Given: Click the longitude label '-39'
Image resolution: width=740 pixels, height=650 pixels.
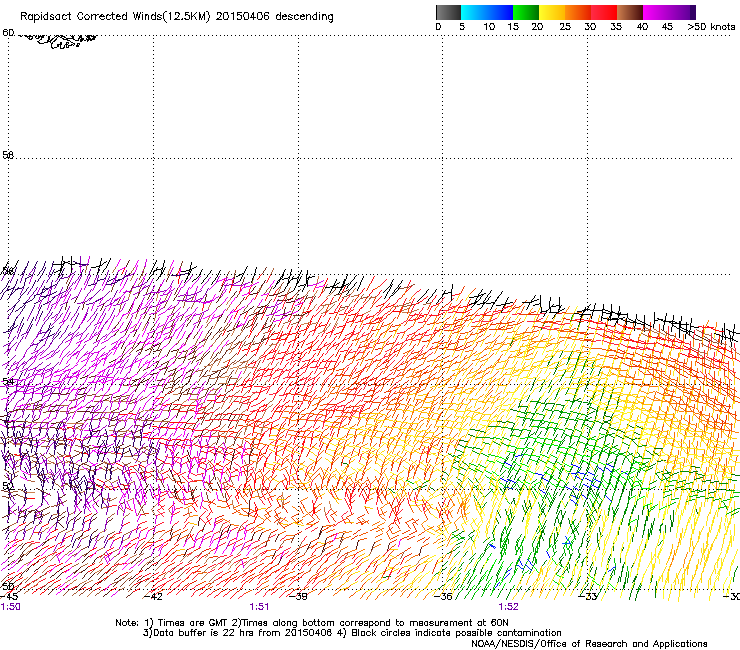Looking at the screenshot, I should [x=298, y=596].
